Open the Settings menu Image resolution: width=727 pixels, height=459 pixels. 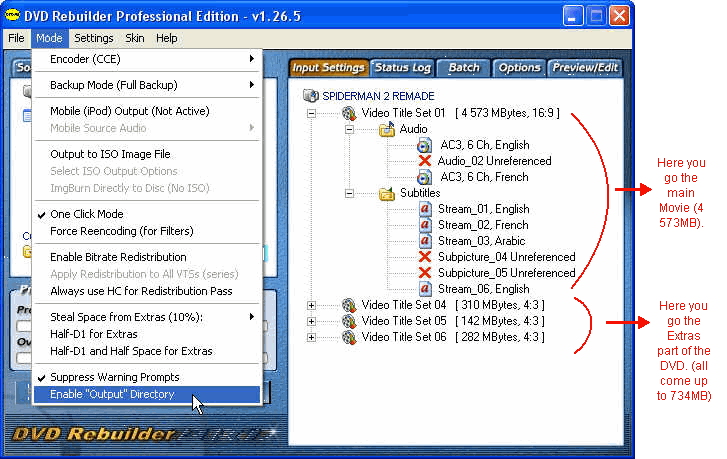click(94, 38)
